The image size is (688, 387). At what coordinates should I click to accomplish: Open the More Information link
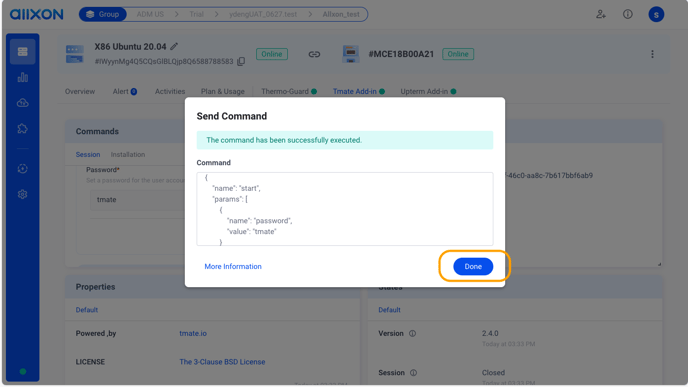233,266
